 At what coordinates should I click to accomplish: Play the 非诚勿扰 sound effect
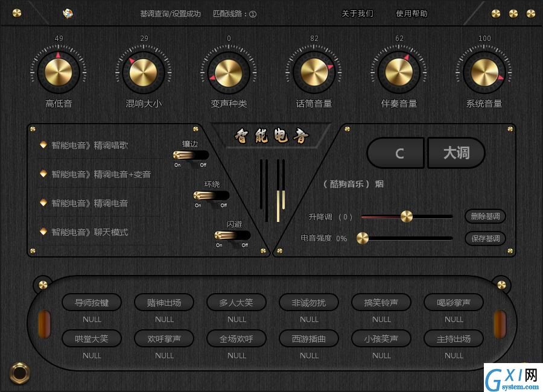pos(309,302)
